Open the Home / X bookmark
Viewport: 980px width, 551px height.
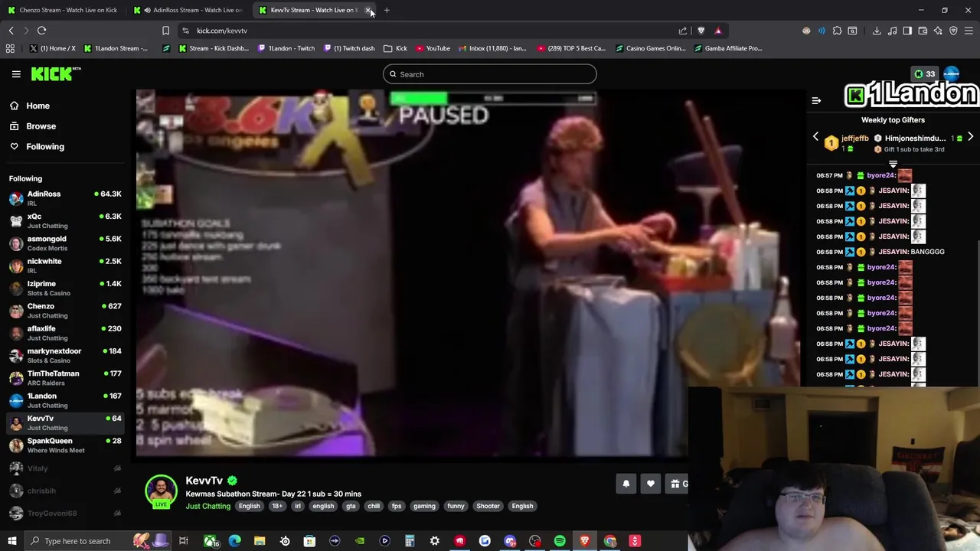(53, 48)
